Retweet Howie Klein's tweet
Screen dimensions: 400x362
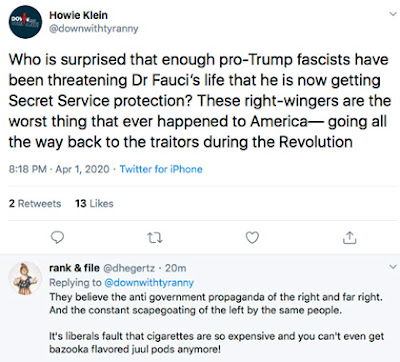pos(155,237)
